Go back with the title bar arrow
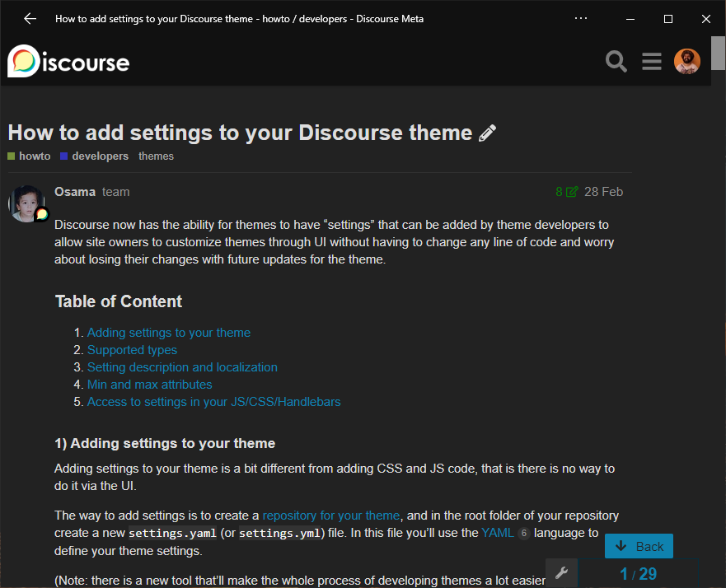Viewport: 726px width, 588px height. coord(30,19)
